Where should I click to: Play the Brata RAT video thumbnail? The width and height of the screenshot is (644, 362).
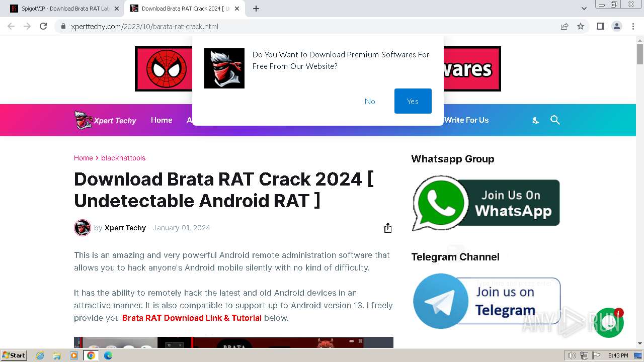click(233, 342)
